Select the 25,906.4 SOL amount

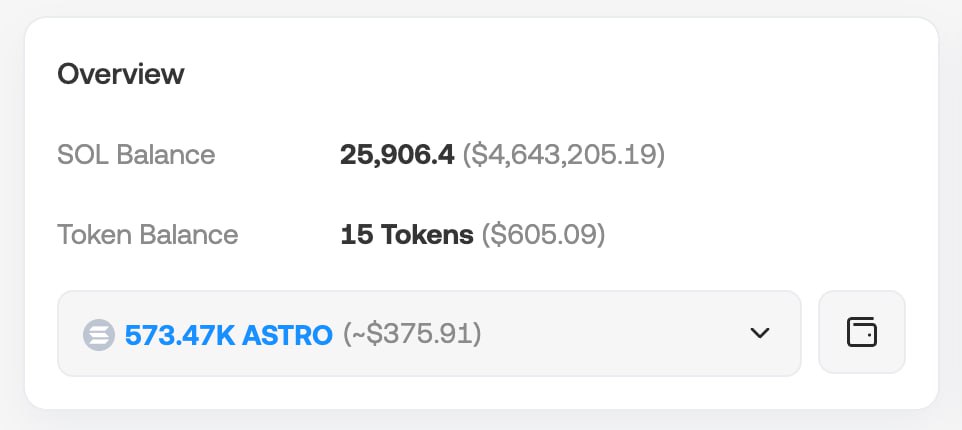(397, 155)
